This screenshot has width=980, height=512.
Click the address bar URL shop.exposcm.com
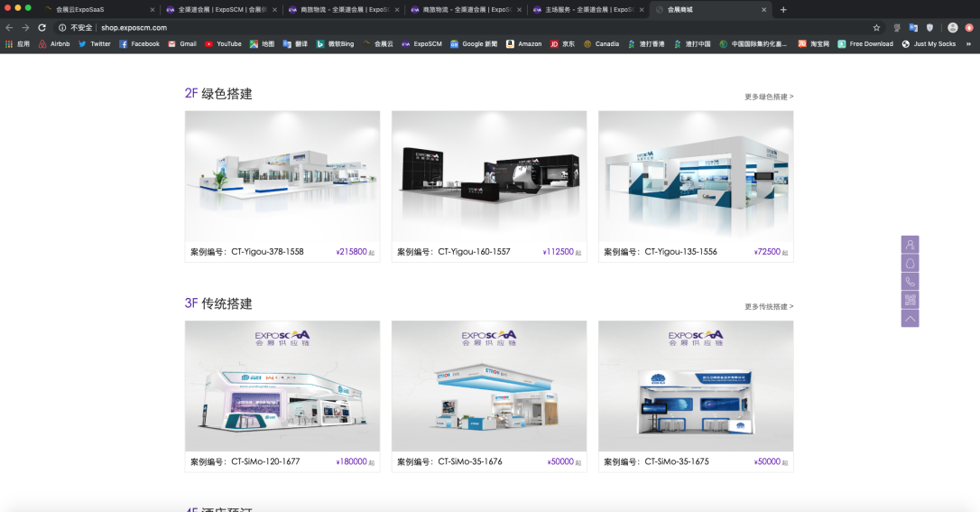[x=134, y=27]
